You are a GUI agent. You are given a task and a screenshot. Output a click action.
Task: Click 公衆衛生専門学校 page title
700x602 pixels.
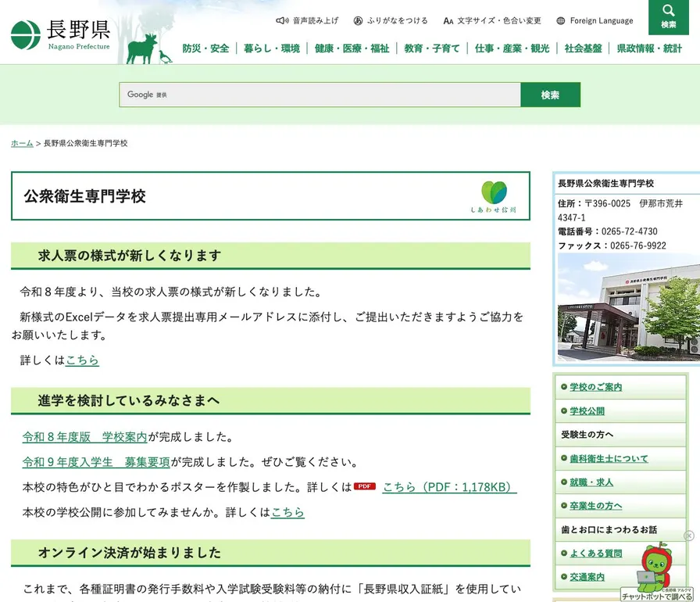85,196
